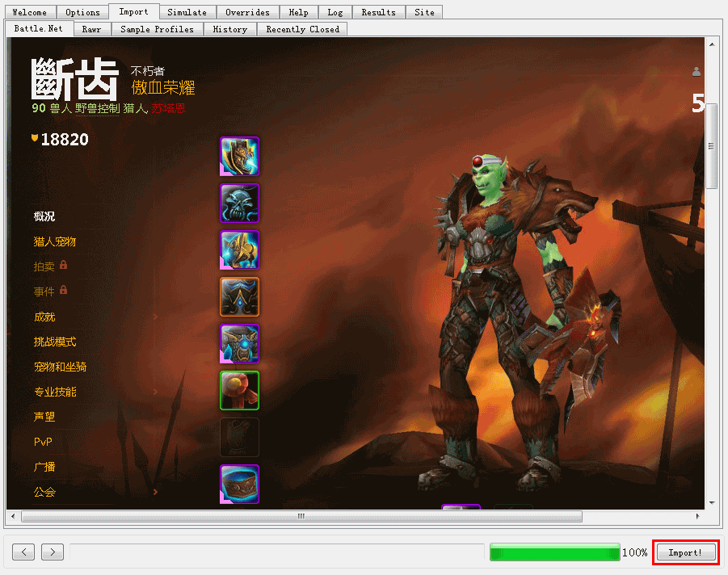This screenshot has width=728, height=575.
Task: Go back with the left arrow button
Action: click(23, 552)
